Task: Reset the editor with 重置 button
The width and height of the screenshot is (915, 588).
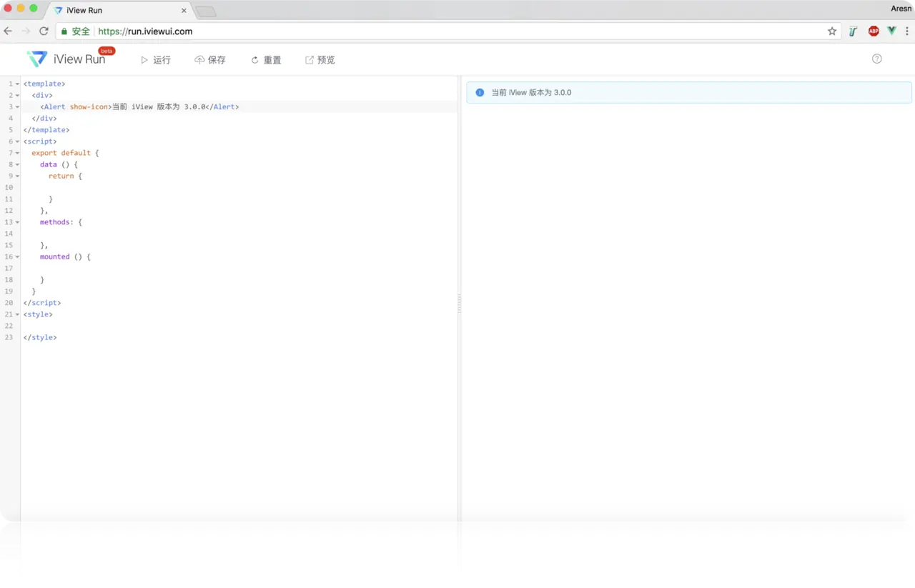Action: [266, 60]
